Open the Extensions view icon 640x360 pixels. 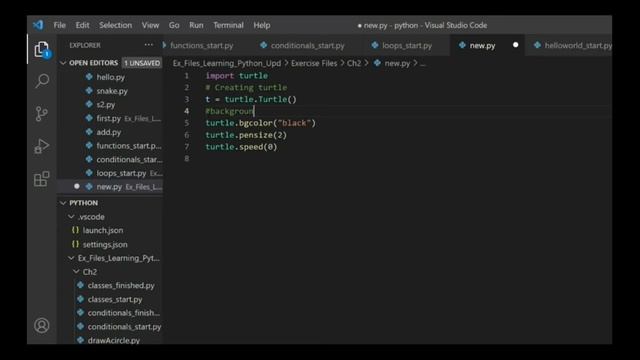click(x=42, y=179)
